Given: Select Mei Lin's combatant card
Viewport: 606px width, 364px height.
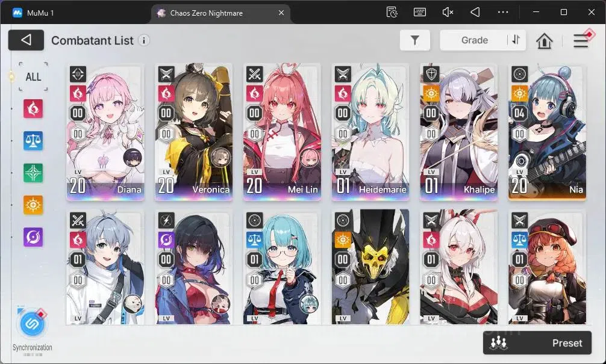Looking at the screenshot, I should point(282,132).
